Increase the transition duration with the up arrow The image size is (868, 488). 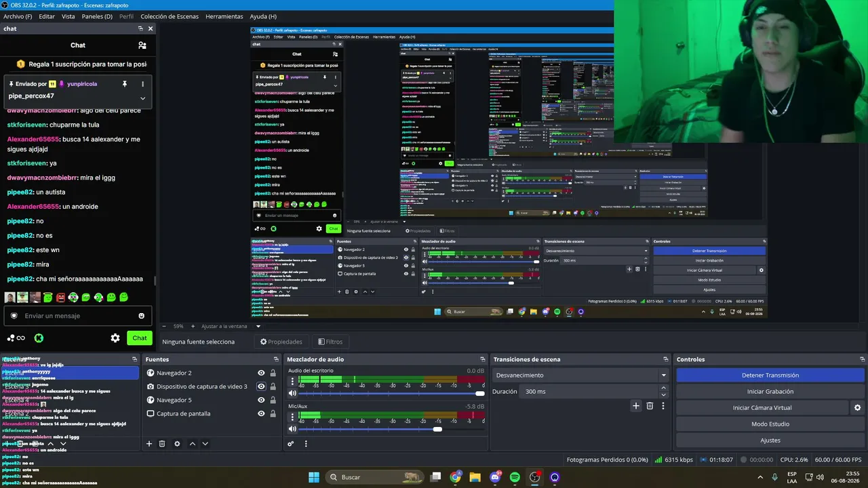point(663,388)
